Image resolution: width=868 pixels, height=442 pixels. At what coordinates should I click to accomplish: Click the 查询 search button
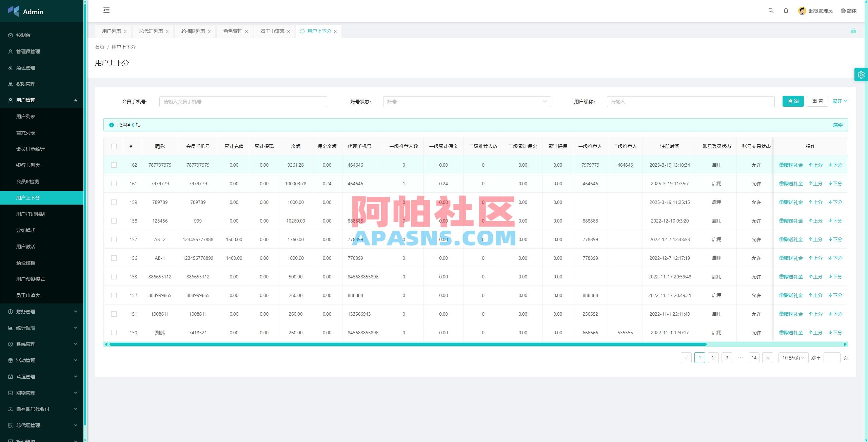tap(793, 101)
